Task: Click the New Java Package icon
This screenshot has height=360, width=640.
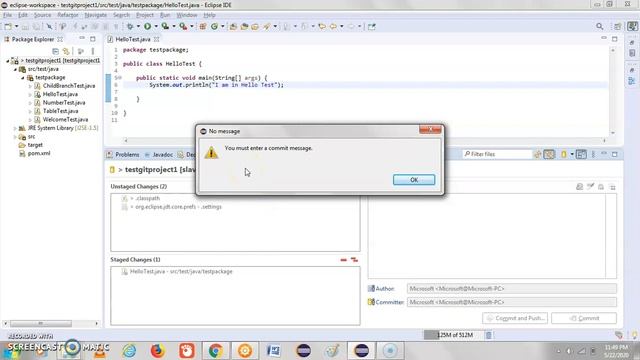Action: 203,27
